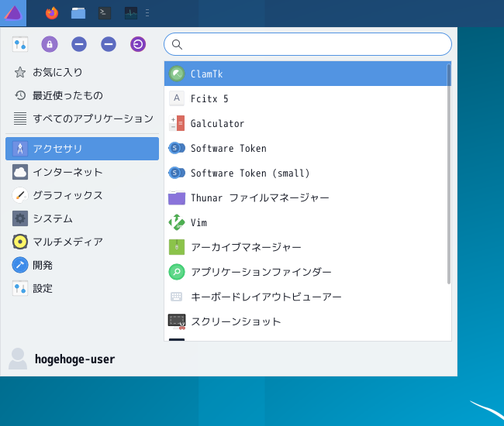Open the マルチメディア category label
This screenshot has width=504, height=426.
coord(67,242)
